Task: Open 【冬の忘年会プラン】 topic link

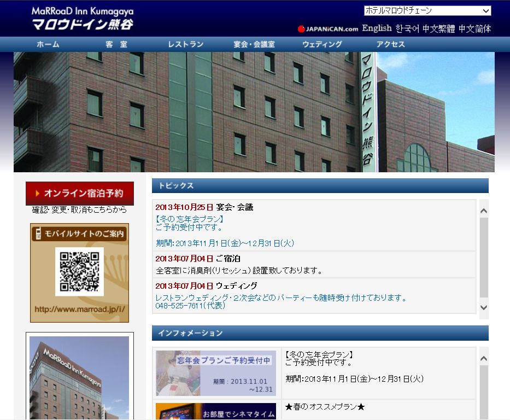Action: click(x=190, y=219)
